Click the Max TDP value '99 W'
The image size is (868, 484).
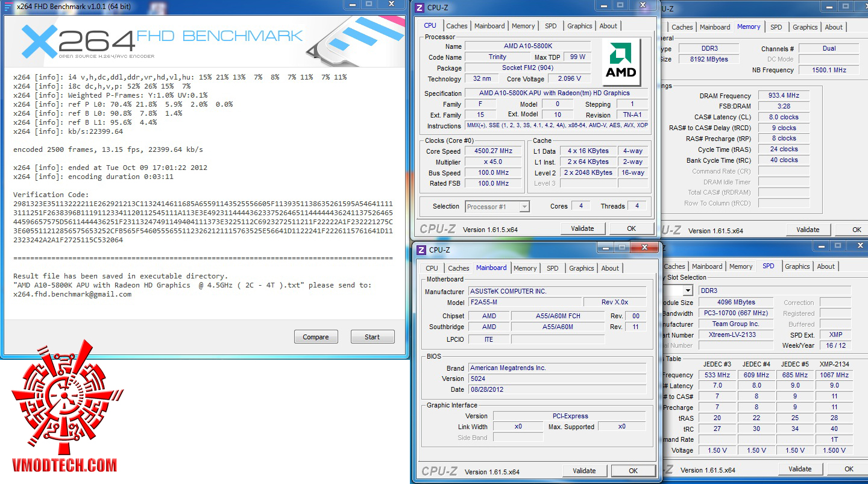(x=577, y=57)
